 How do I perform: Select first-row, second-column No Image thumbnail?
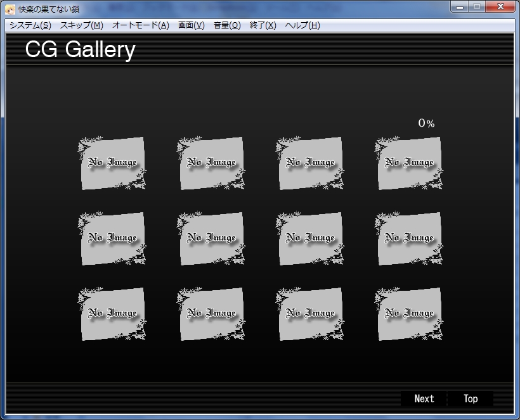click(x=211, y=163)
